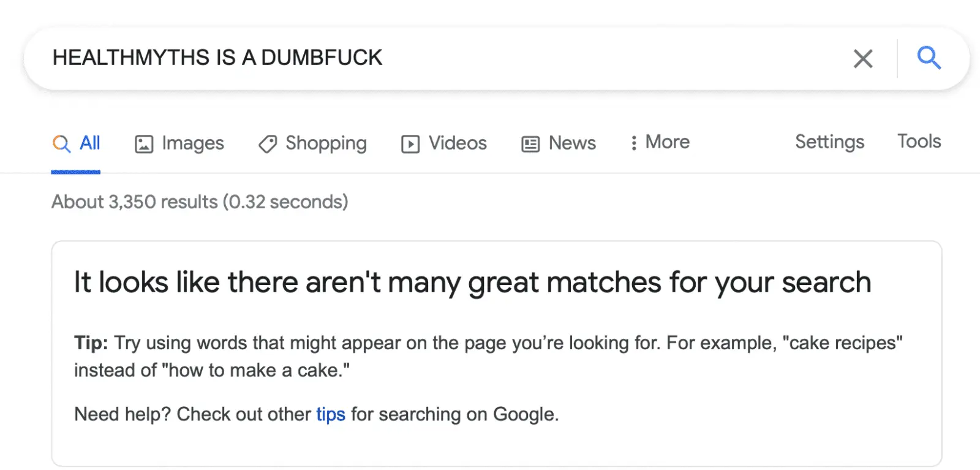Click the "About 3,350 results" stats text

200,202
